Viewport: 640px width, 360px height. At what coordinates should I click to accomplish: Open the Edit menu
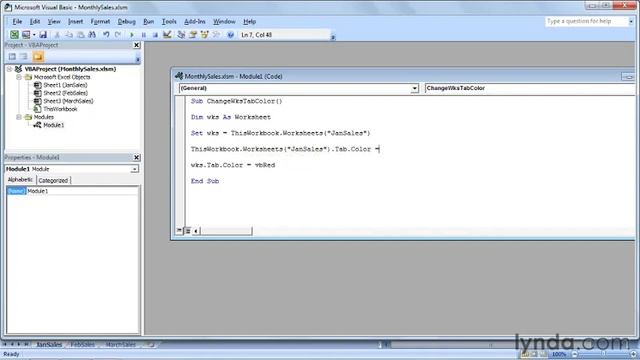click(x=35, y=21)
